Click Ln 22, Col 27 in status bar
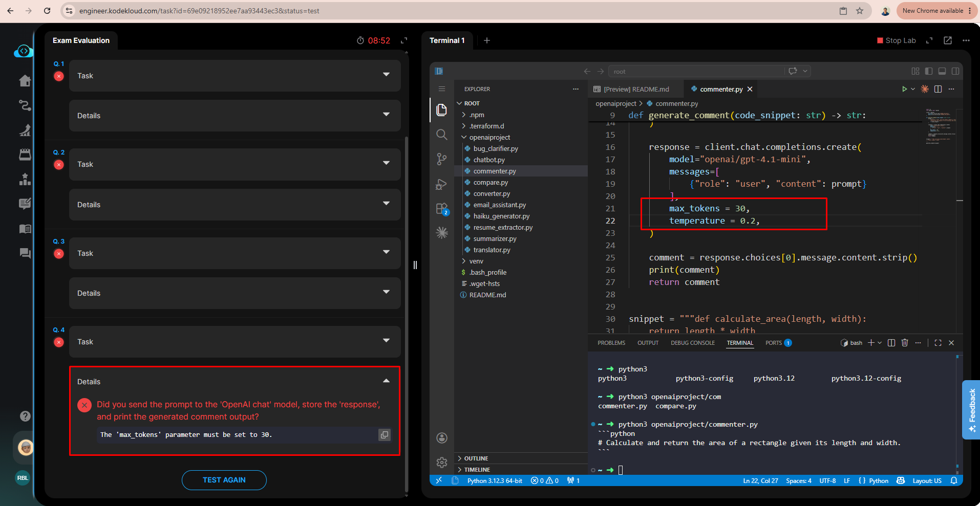 (760, 480)
